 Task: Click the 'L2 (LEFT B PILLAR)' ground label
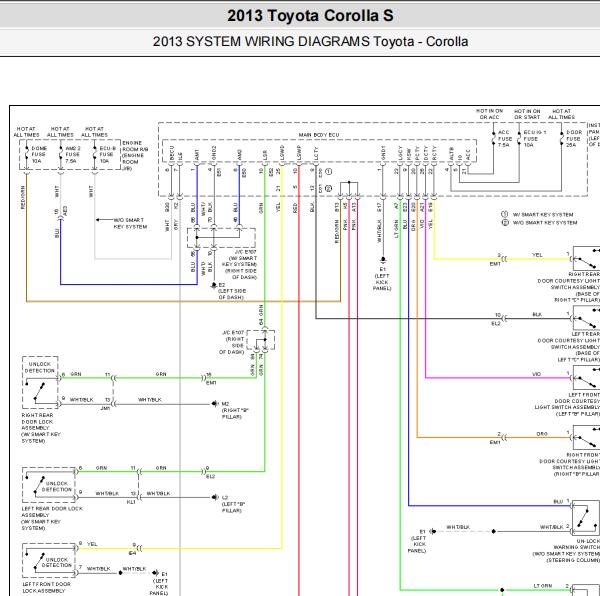tap(233, 504)
